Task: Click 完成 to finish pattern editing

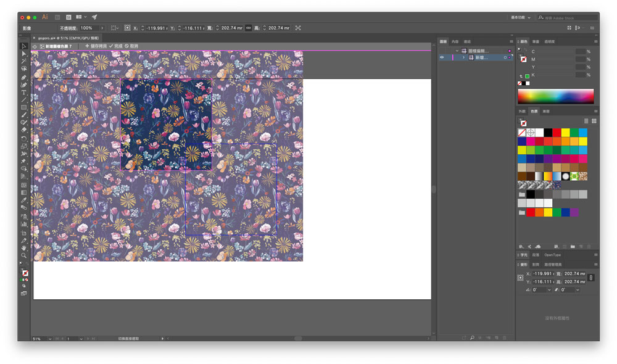Action: tap(115, 46)
